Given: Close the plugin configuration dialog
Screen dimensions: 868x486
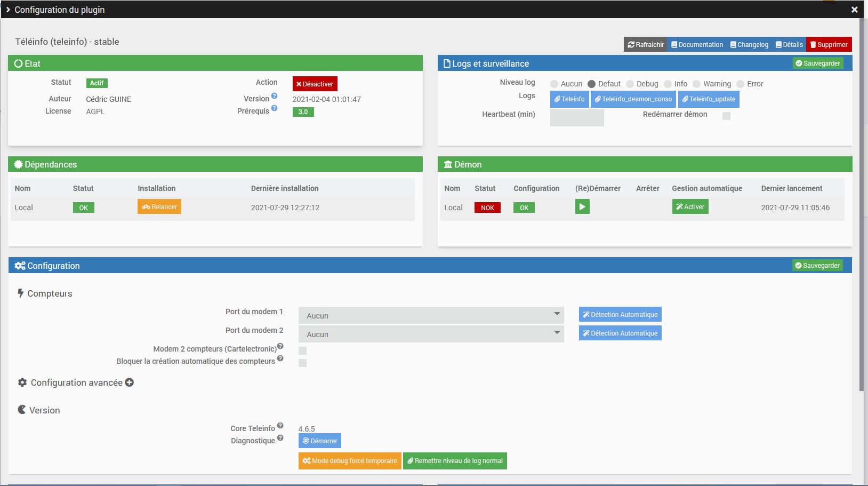Looking at the screenshot, I should (854, 10).
